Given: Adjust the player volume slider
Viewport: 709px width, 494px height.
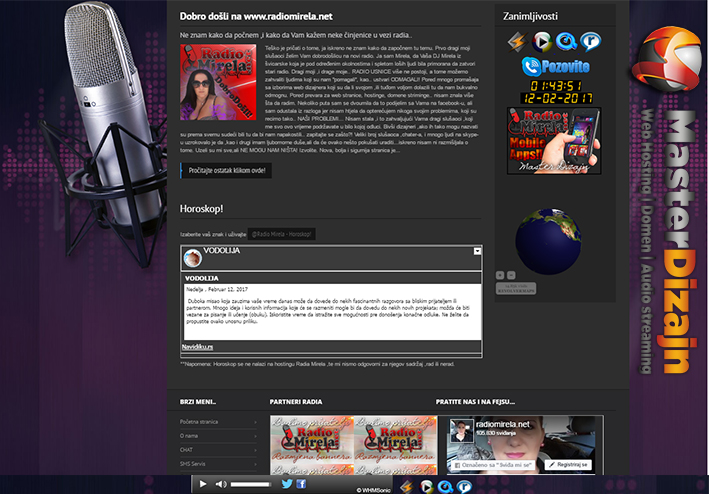Looking at the screenshot, I should (x=250, y=484).
